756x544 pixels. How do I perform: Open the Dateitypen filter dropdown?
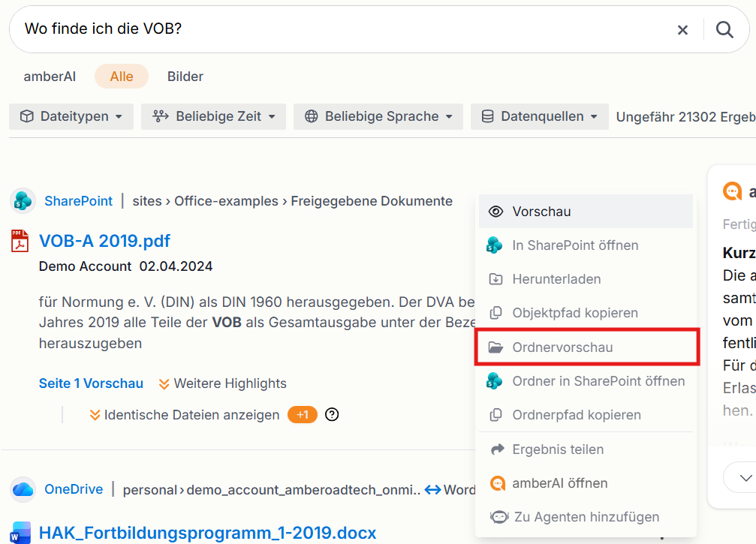coord(71,116)
